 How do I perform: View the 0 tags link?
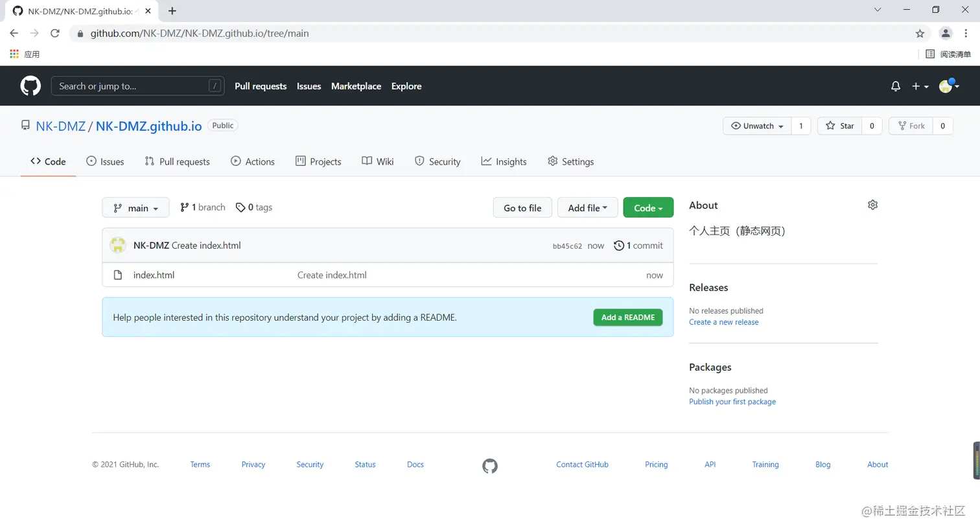(254, 207)
